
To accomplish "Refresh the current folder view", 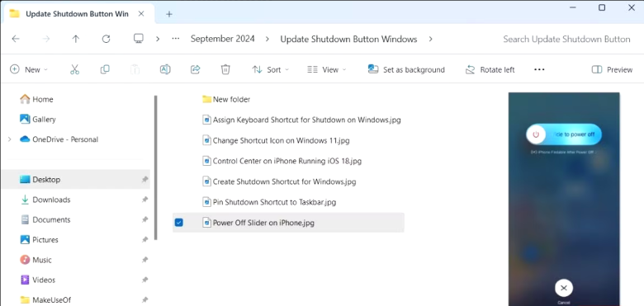I will 106,39.
